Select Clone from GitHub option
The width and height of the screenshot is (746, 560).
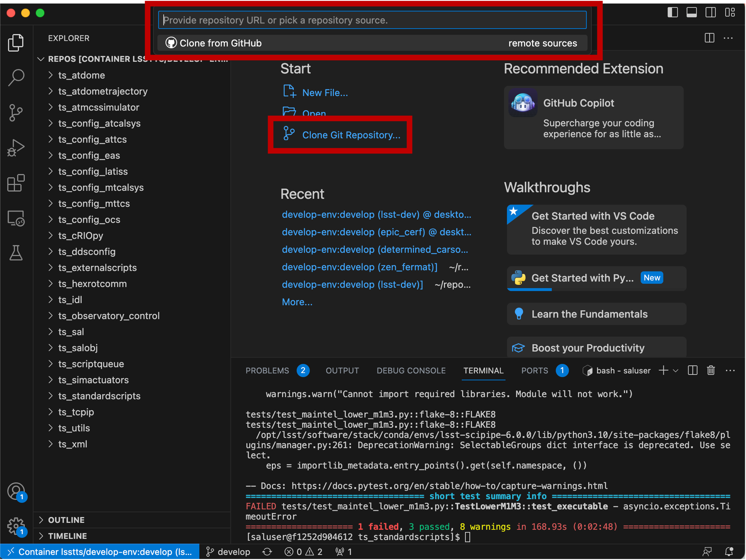tap(373, 43)
